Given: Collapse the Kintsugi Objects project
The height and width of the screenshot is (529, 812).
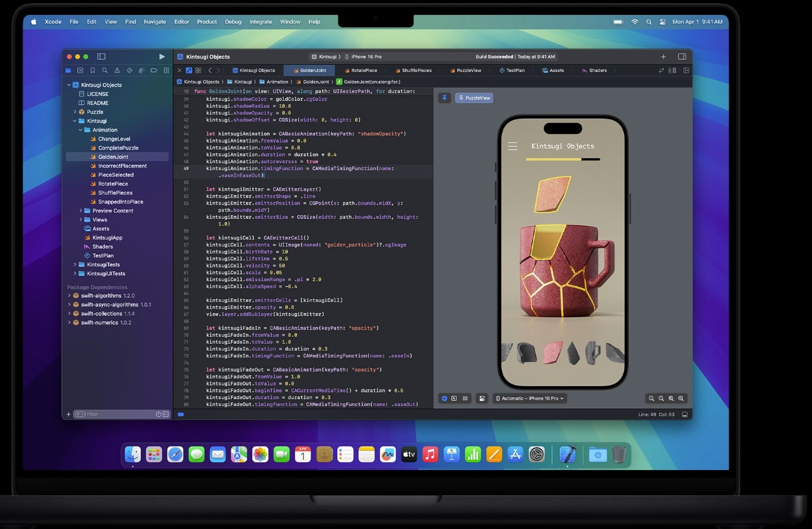Looking at the screenshot, I should 69,85.
